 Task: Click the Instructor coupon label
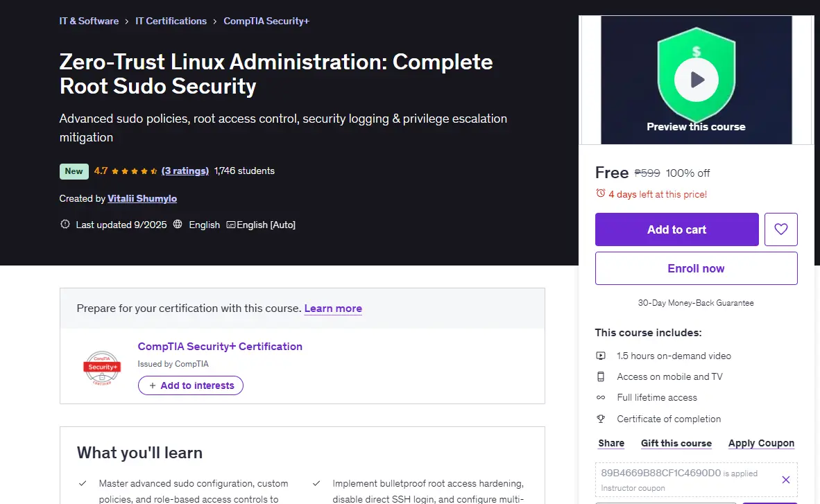(x=633, y=488)
